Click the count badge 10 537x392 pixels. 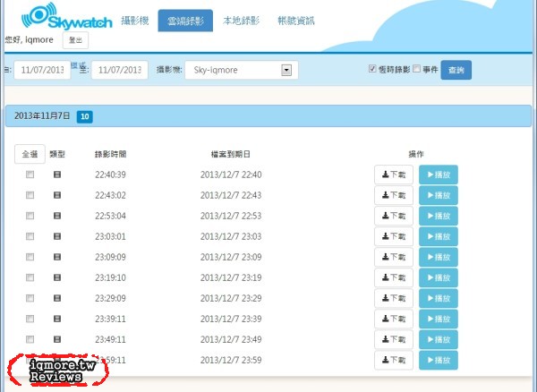85,116
